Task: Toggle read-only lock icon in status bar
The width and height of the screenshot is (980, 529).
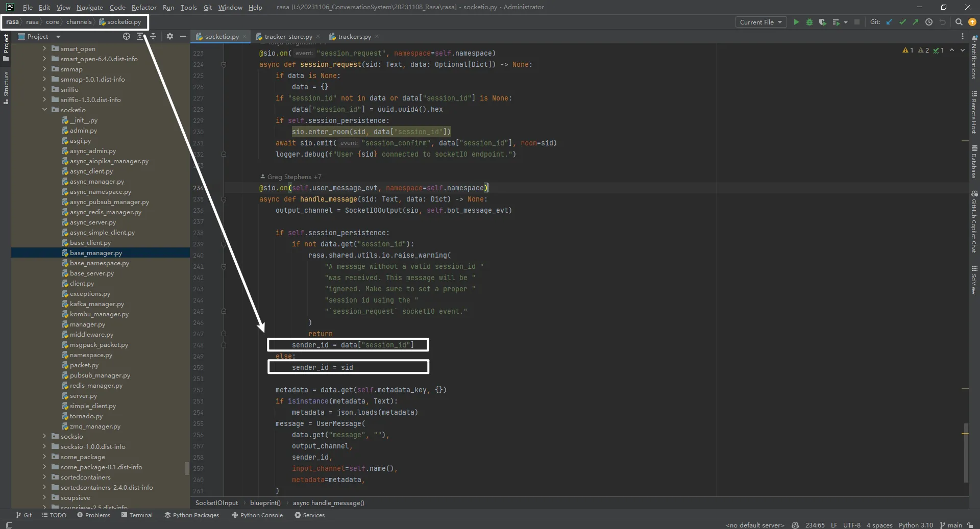Action: point(970,525)
